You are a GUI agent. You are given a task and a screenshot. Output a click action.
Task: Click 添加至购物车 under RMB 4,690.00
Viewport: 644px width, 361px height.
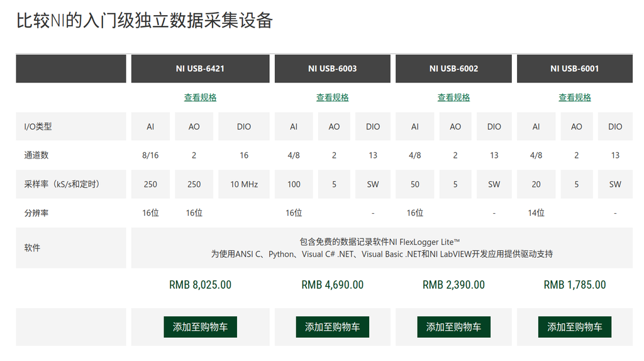click(332, 327)
